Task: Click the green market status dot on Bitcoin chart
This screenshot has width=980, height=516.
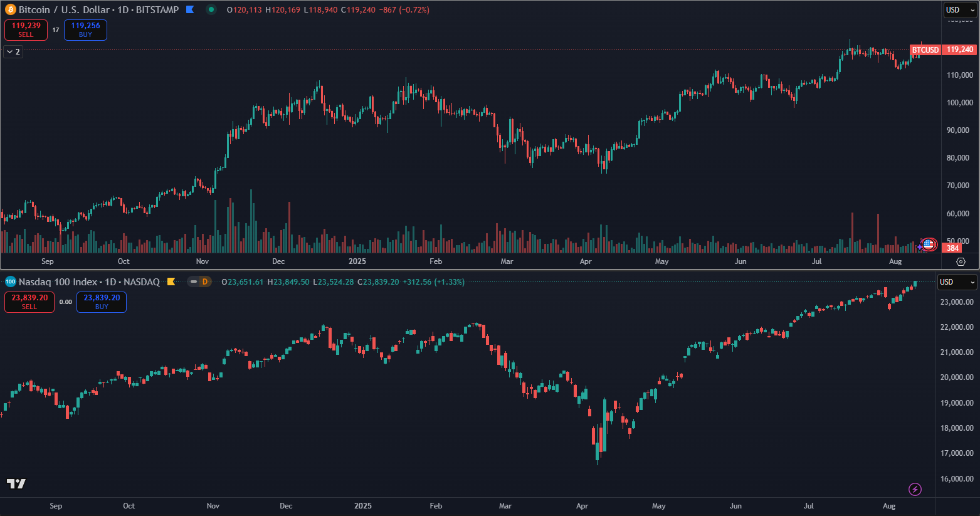Action: point(211,9)
